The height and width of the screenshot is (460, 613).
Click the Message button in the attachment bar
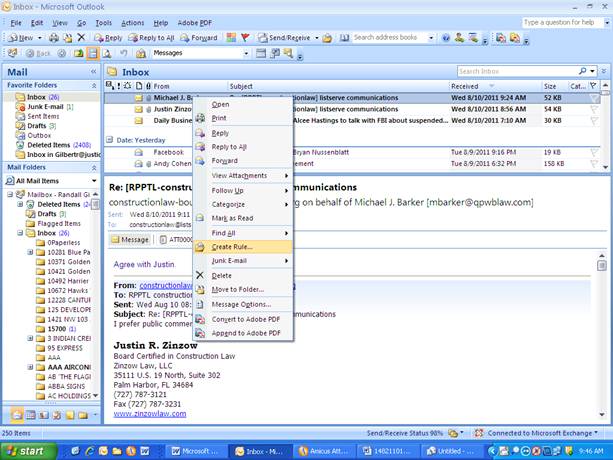[x=130, y=240]
